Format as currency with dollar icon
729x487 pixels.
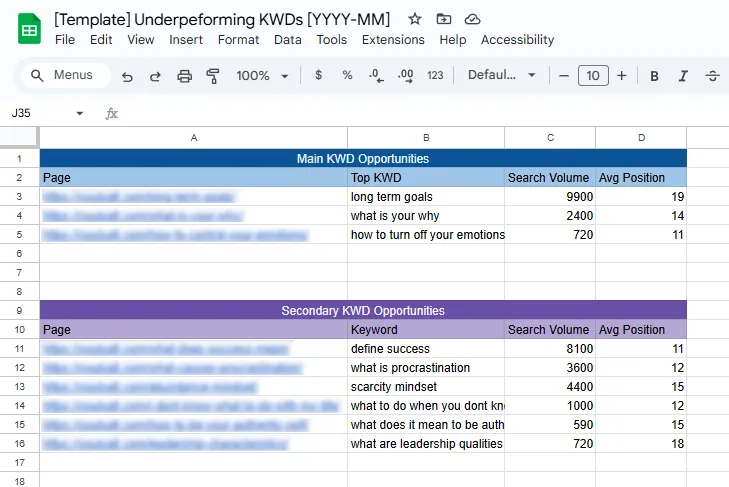point(318,75)
